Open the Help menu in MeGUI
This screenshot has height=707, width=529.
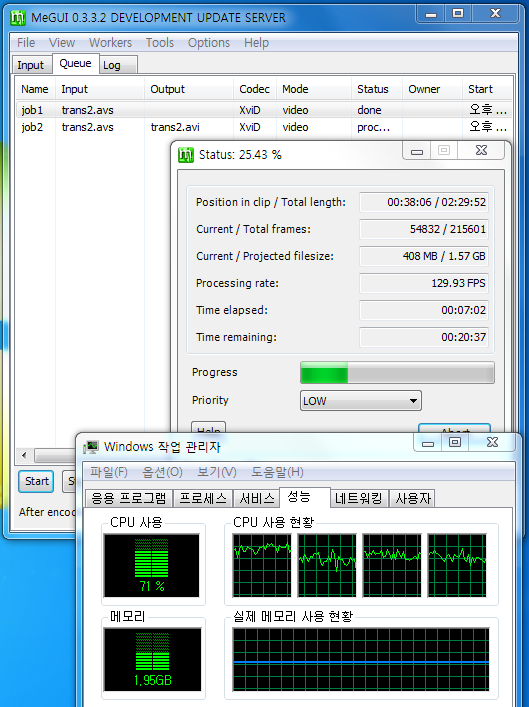(x=257, y=43)
